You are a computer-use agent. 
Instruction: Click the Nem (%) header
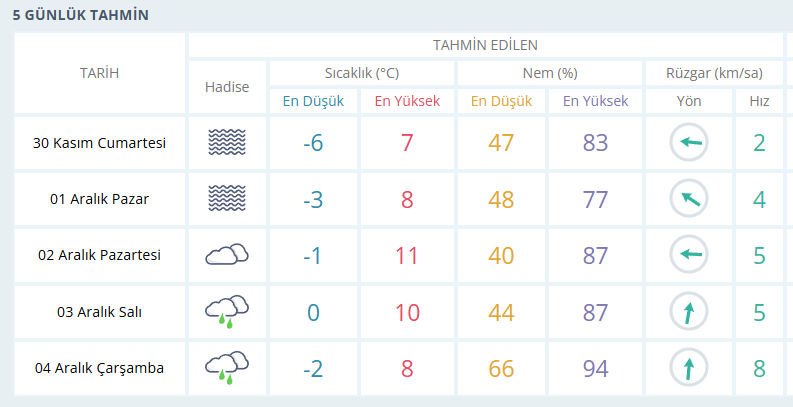click(x=550, y=73)
